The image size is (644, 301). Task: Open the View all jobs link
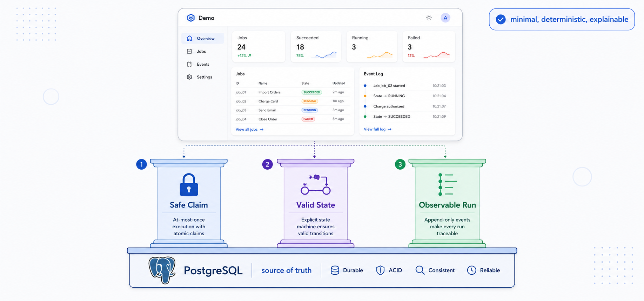tap(249, 129)
